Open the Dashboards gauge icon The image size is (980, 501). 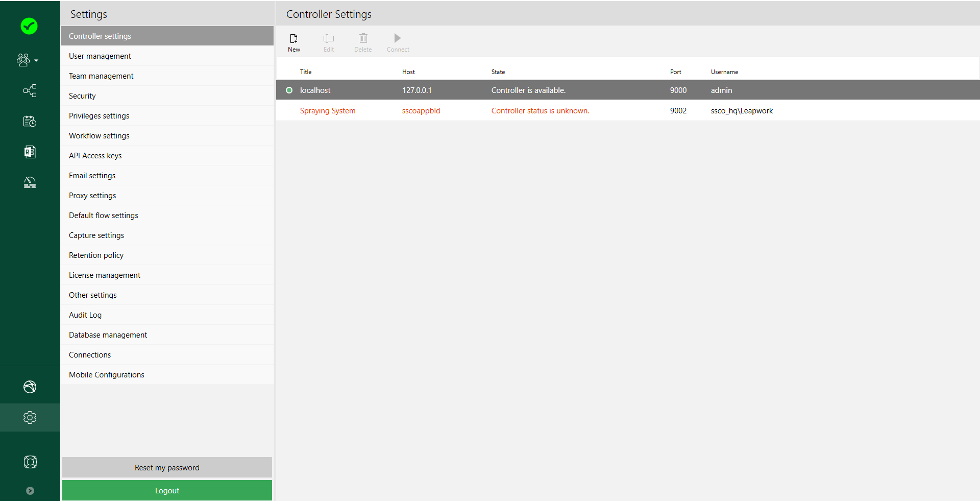coord(30,182)
